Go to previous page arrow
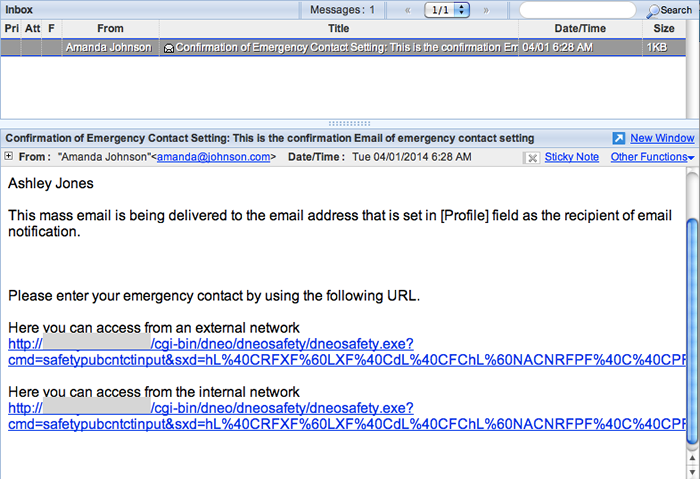700x479 pixels. click(408, 10)
